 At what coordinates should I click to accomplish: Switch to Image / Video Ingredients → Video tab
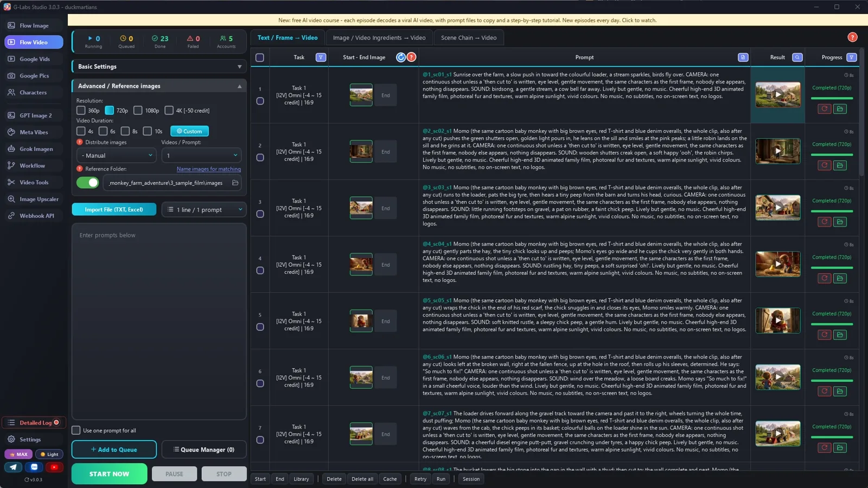379,38
